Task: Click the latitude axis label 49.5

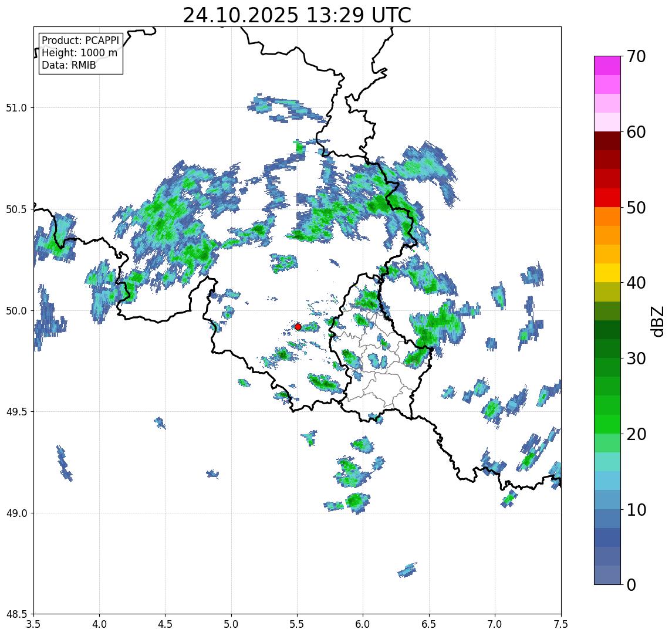Action: (16, 412)
